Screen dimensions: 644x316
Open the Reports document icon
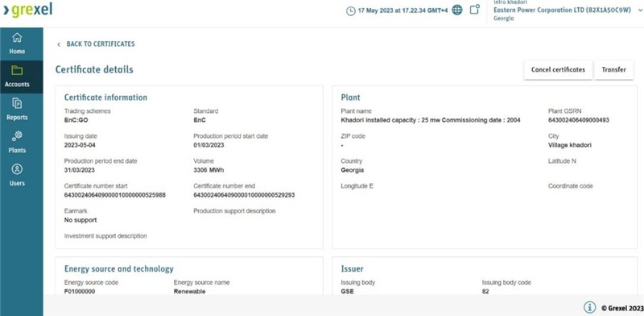(17, 103)
